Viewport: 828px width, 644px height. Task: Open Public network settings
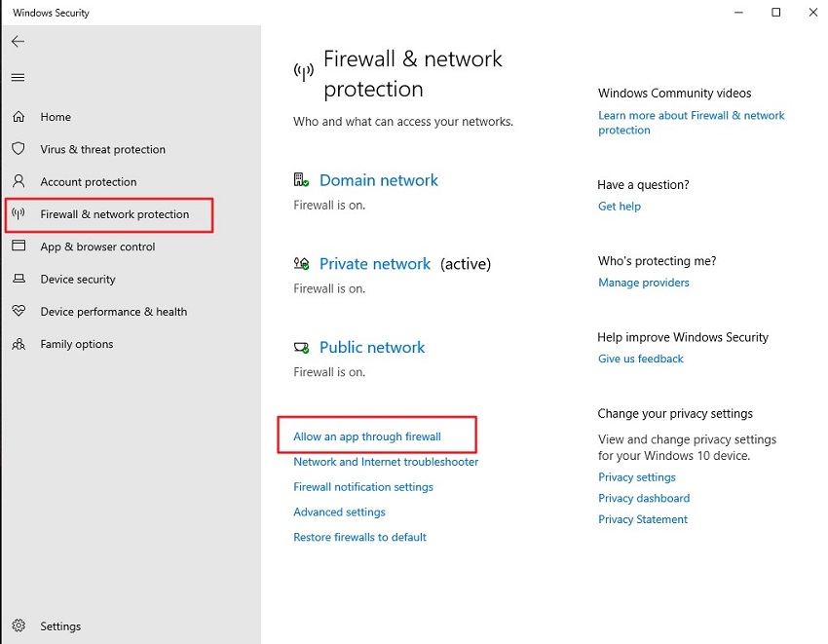(371, 348)
